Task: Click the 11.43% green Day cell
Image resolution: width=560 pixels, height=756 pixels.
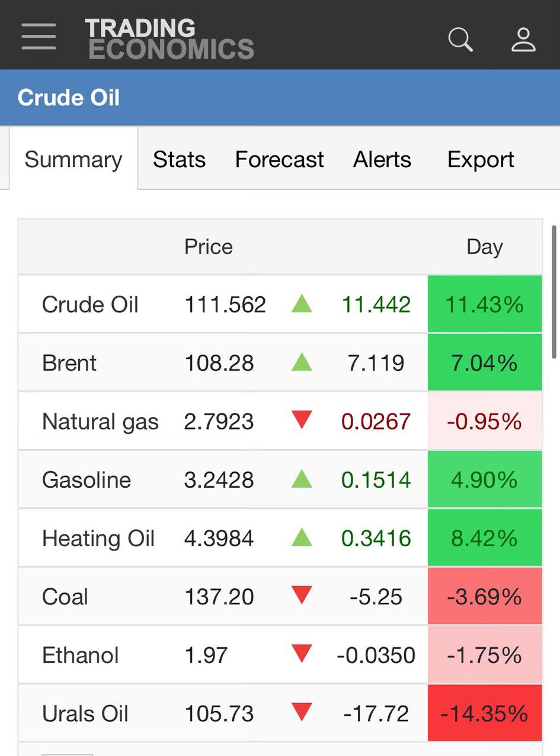Action: click(484, 305)
